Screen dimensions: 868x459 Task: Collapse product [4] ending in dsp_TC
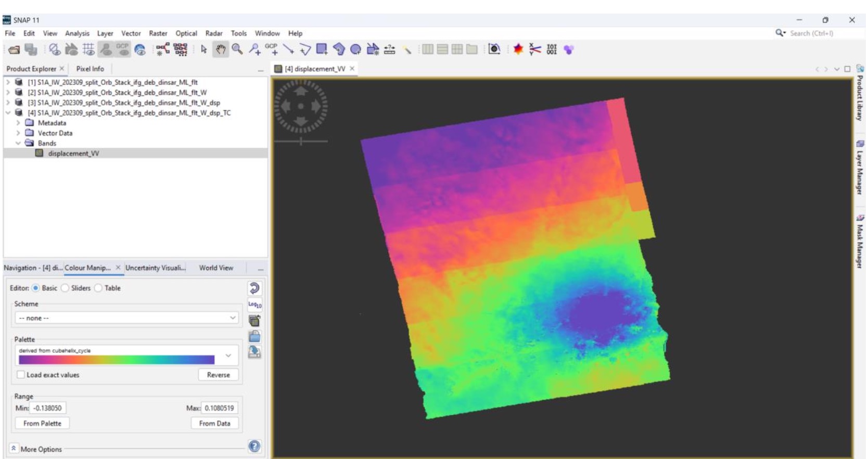click(x=8, y=113)
